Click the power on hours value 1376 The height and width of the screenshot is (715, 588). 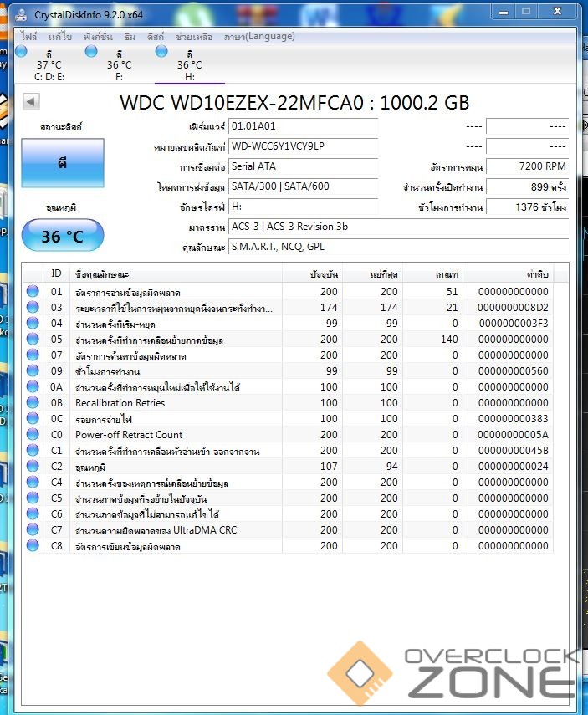pos(527,207)
